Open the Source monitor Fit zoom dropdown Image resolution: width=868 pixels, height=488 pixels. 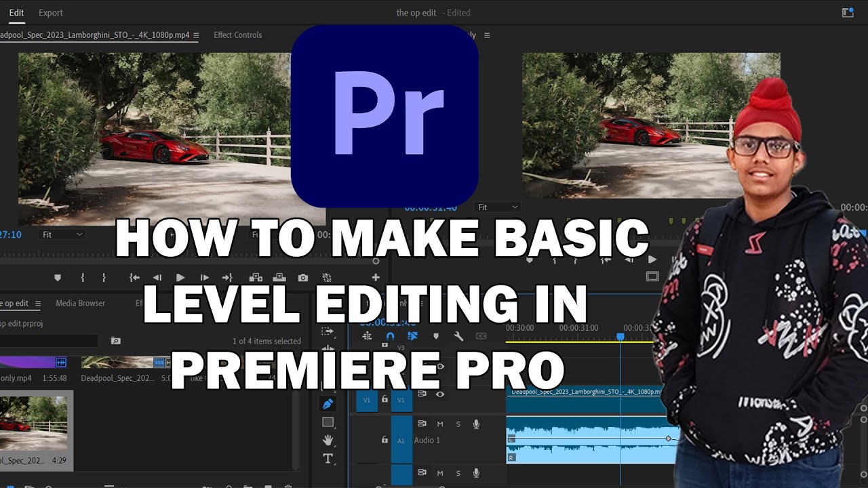pyautogui.click(x=62, y=235)
